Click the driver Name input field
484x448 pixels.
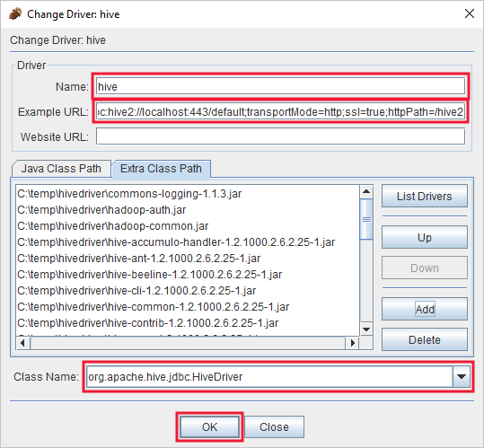click(280, 86)
